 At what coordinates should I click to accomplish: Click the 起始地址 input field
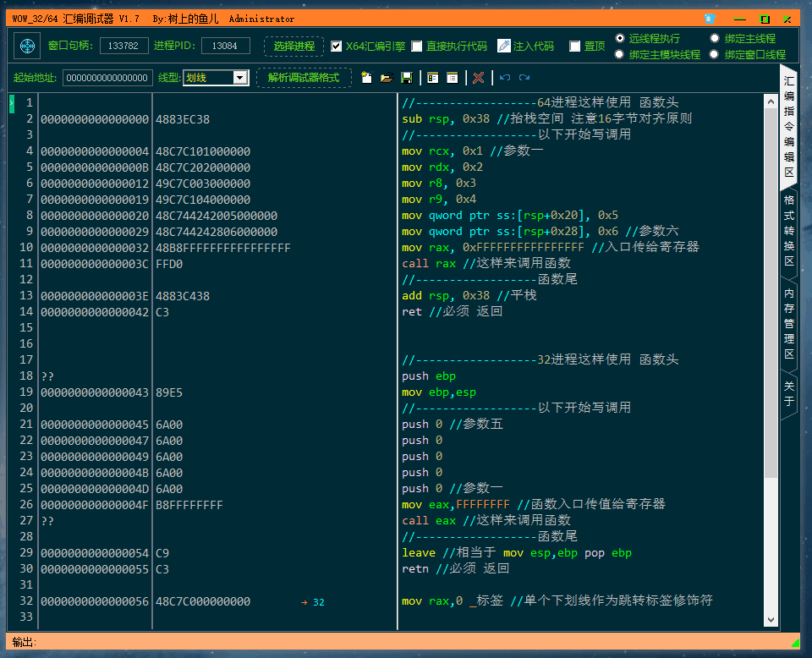[107, 78]
